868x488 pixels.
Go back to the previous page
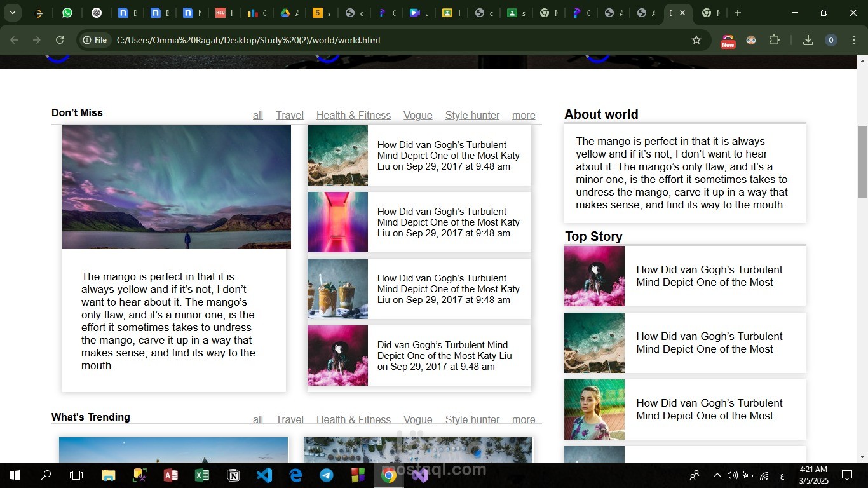[14, 40]
